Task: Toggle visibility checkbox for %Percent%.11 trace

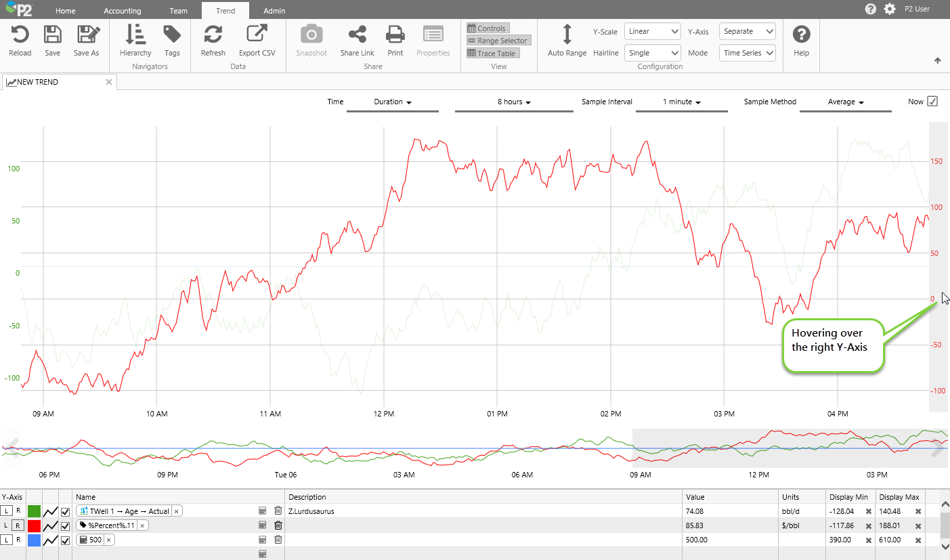Action: (x=66, y=525)
